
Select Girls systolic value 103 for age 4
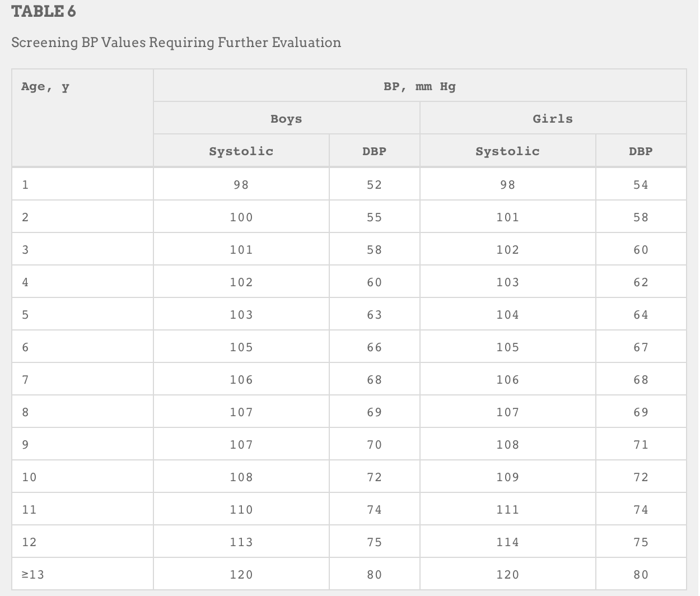(508, 282)
